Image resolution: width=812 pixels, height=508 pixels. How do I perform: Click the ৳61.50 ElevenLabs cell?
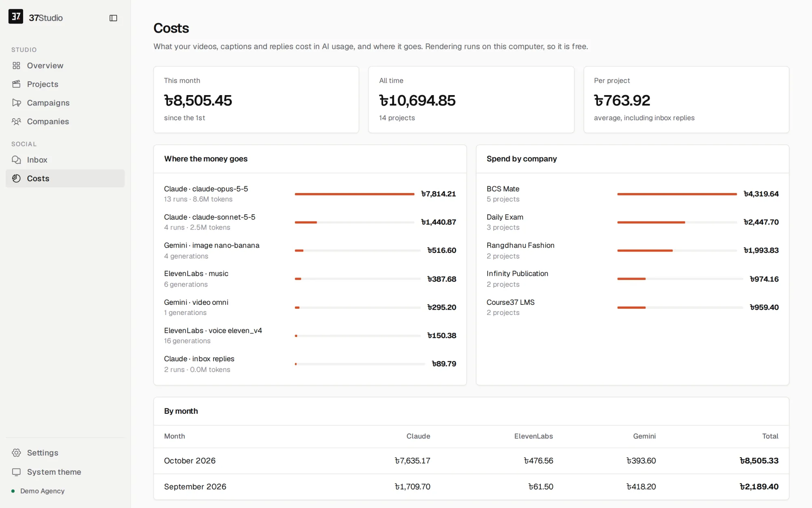[541, 487]
